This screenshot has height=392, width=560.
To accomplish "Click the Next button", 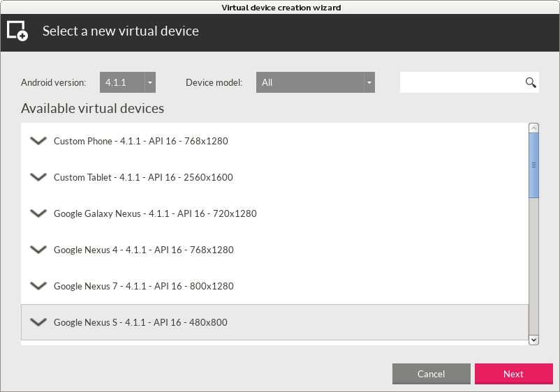I will click(514, 374).
